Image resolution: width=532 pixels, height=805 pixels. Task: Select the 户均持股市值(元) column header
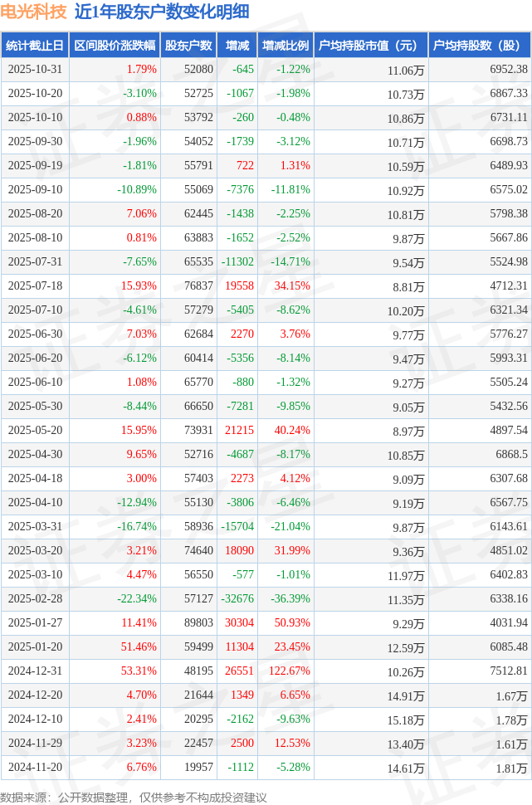(x=369, y=46)
